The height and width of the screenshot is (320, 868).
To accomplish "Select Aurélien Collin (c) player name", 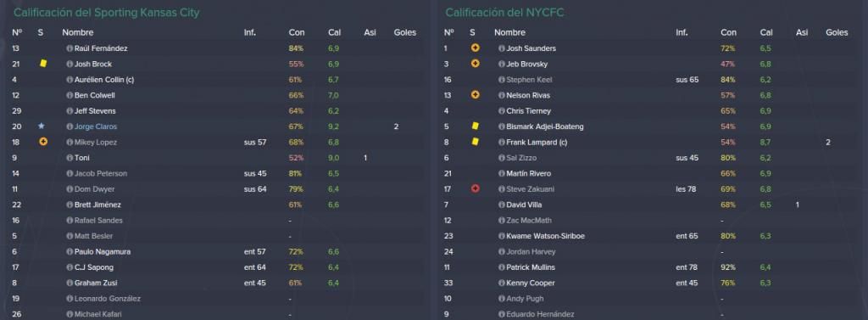I will coord(104,80).
